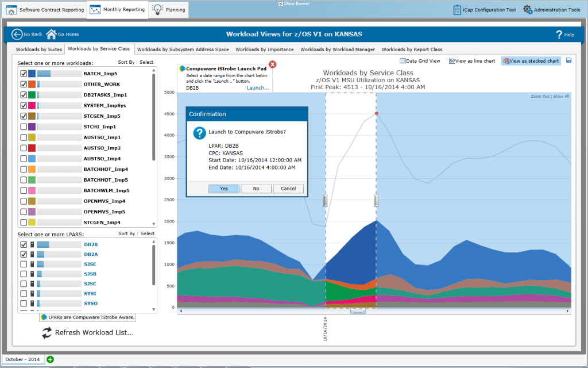This screenshot has width=588, height=368.
Task: Click the save chart disk icon
Action: pyautogui.click(x=568, y=60)
